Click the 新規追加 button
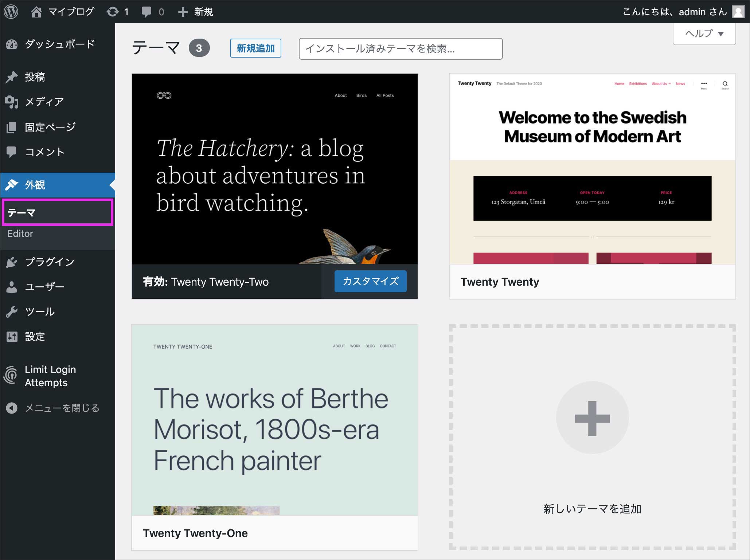The width and height of the screenshot is (750, 560). click(255, 48)
